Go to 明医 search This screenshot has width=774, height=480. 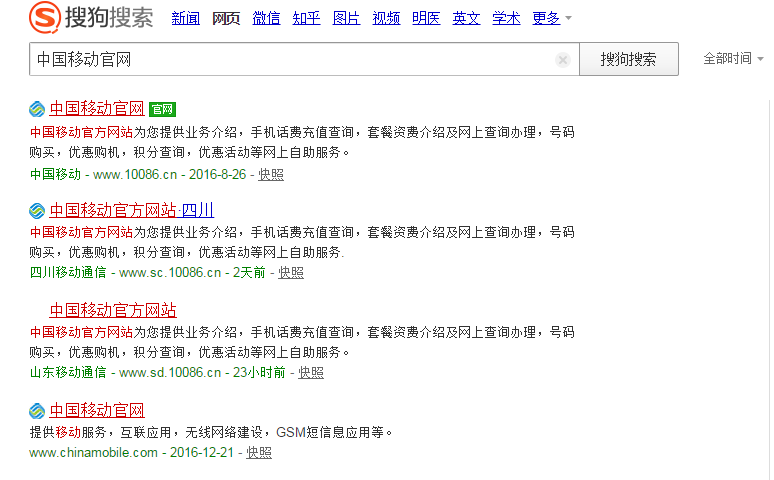click(x=426, y=18)
